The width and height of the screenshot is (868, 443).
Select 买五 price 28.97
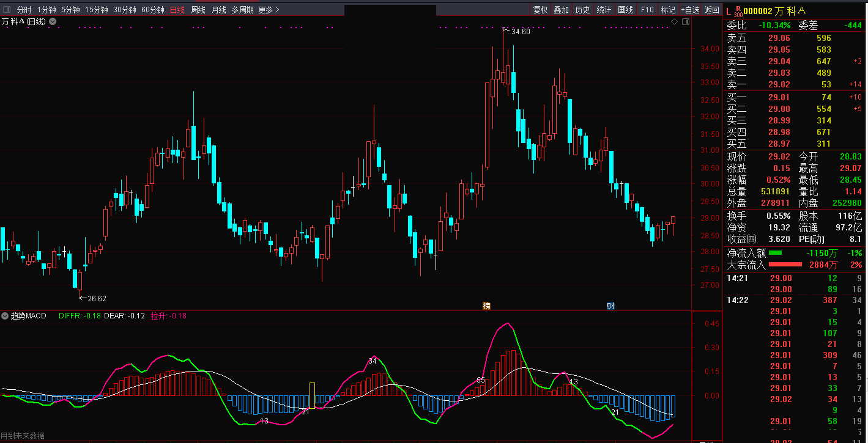(x=779, y=144)
